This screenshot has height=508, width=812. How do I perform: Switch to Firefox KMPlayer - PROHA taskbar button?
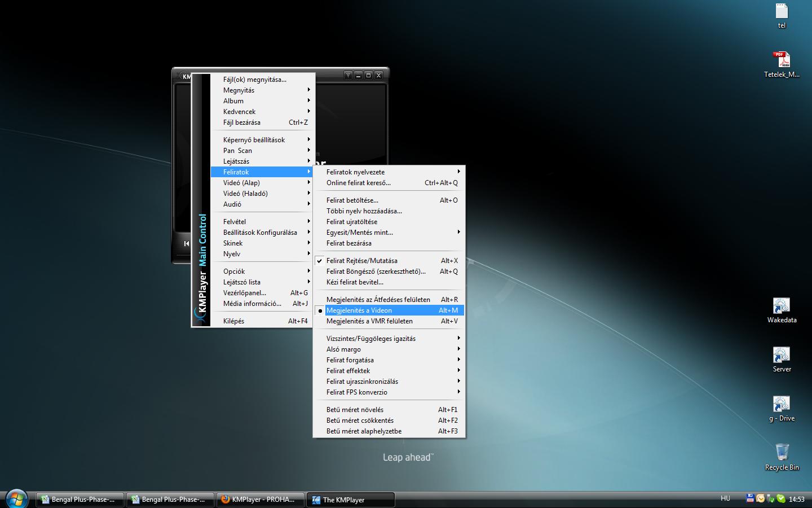click(x=261, y=500)
